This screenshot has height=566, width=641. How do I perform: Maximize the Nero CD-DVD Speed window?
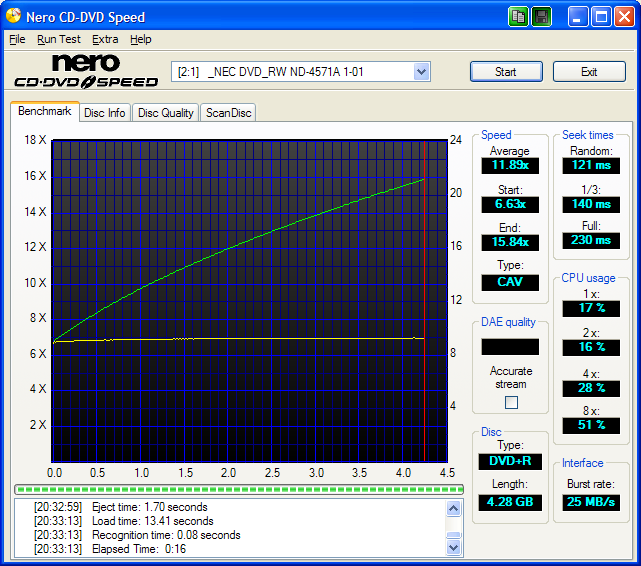601,17
